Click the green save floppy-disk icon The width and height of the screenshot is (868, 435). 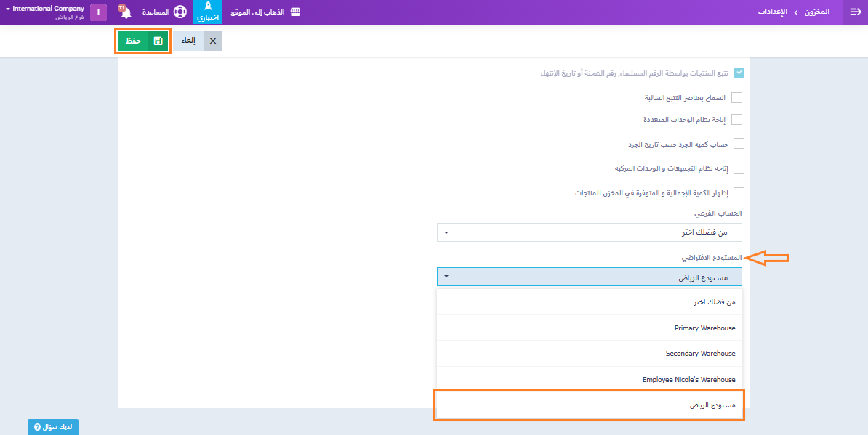[158, 41]
